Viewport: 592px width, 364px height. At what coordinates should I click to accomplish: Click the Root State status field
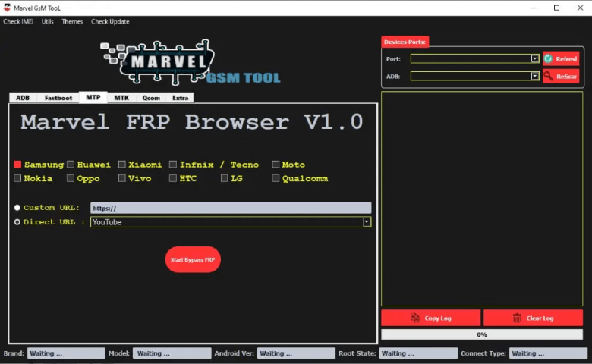click(x=418, y=353)
